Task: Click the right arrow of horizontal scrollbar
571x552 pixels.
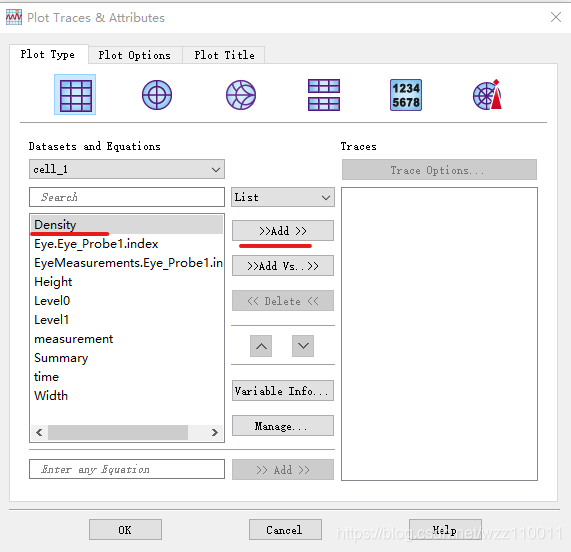Action: click(214, 433)
